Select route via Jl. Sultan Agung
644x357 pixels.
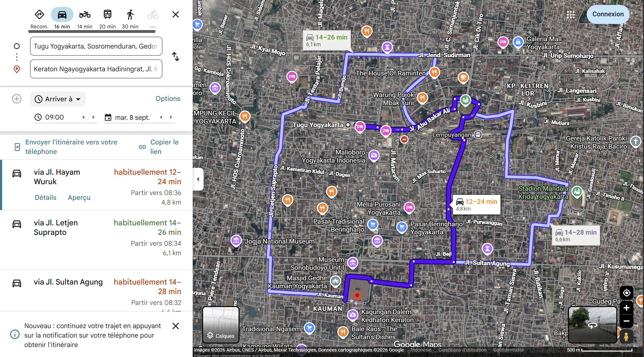coord(96,291)
